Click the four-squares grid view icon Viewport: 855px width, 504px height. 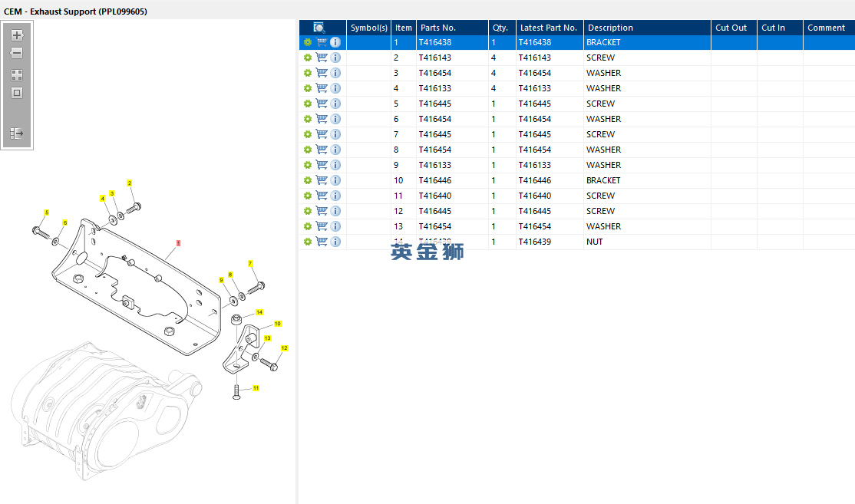coord(17,75)
